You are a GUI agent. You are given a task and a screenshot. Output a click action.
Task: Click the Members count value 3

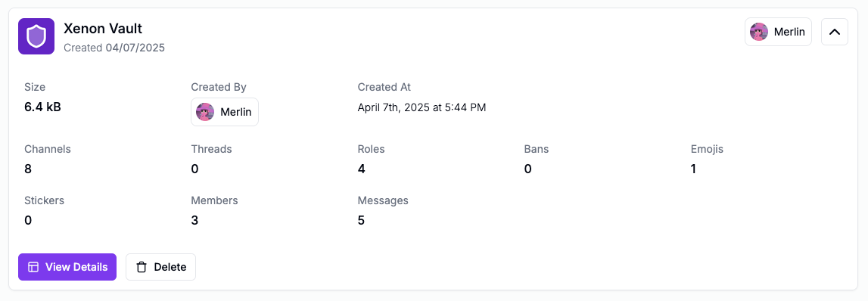(194, 220)
